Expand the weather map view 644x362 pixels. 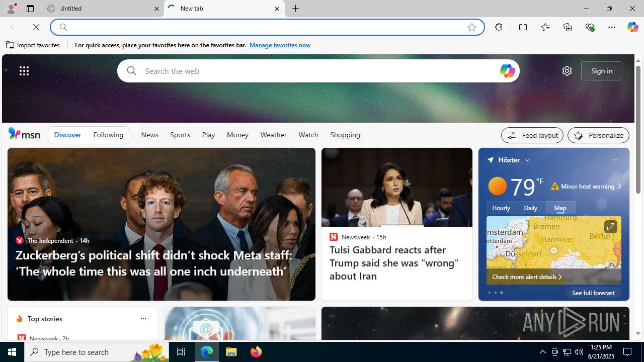click(610, 227)
